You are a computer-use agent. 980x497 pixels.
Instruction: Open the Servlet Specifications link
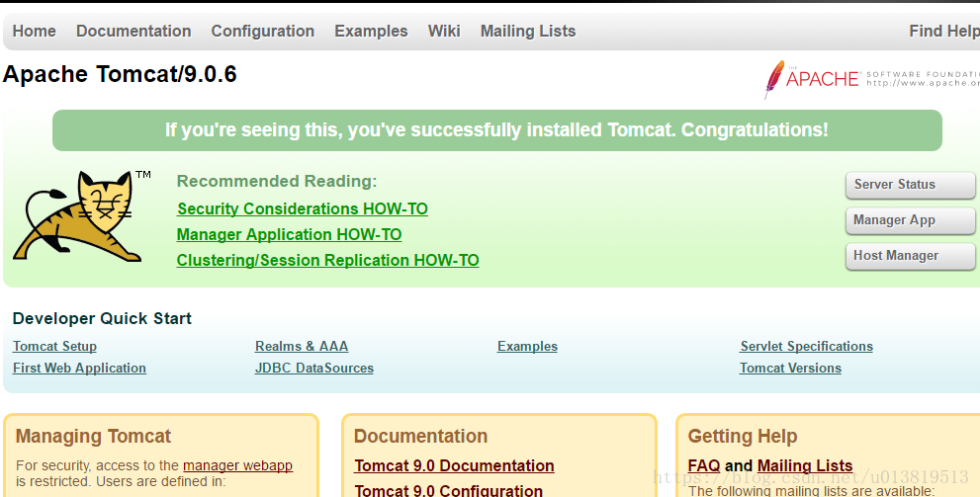tap(807, 347)
